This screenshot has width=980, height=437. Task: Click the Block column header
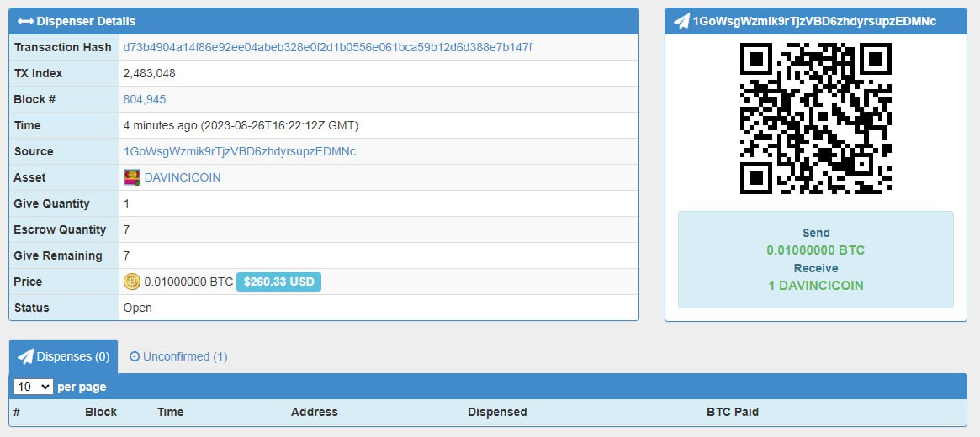point(101,412)
